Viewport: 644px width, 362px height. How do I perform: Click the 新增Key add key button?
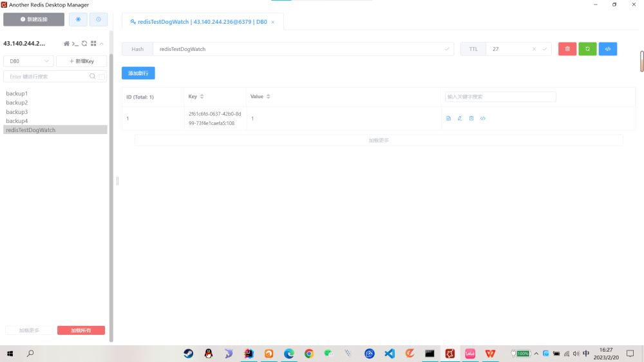pos(82,61)
